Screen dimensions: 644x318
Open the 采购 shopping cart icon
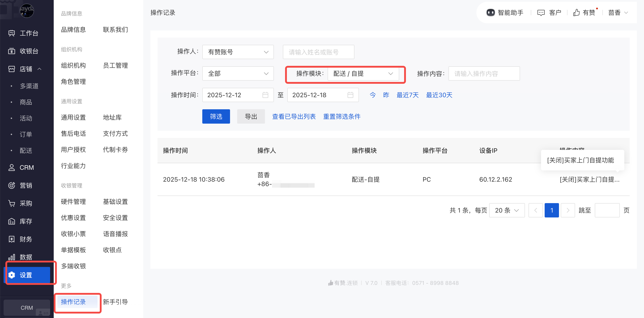pos(11,203)
